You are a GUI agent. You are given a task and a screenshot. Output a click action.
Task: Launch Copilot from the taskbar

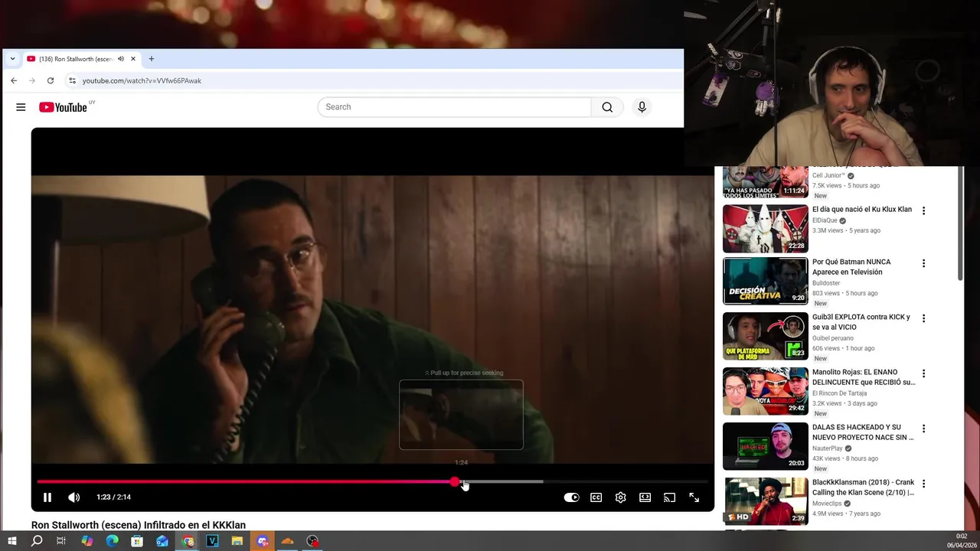tap(87, 541)
